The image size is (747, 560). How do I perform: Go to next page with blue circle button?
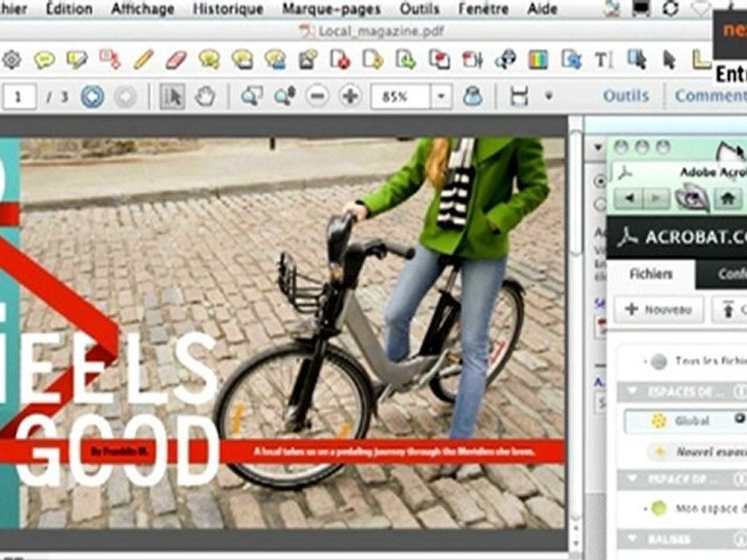pos(92,96)
